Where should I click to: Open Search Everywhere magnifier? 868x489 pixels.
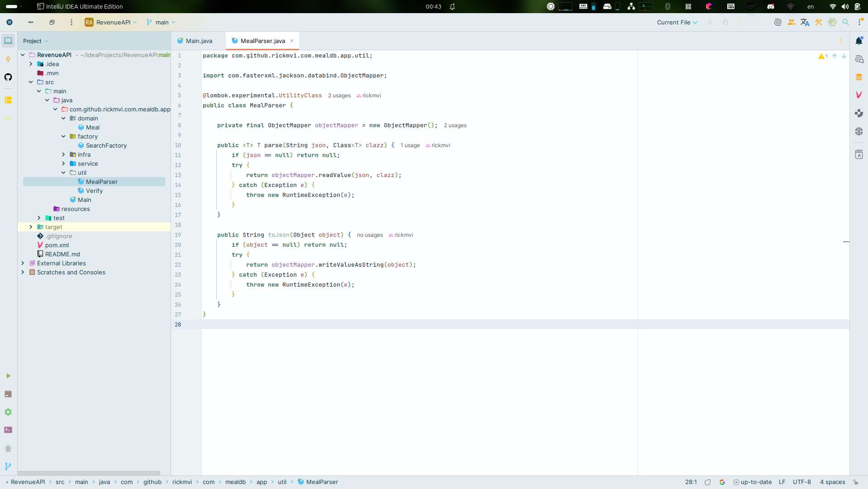tap(845, 22)
